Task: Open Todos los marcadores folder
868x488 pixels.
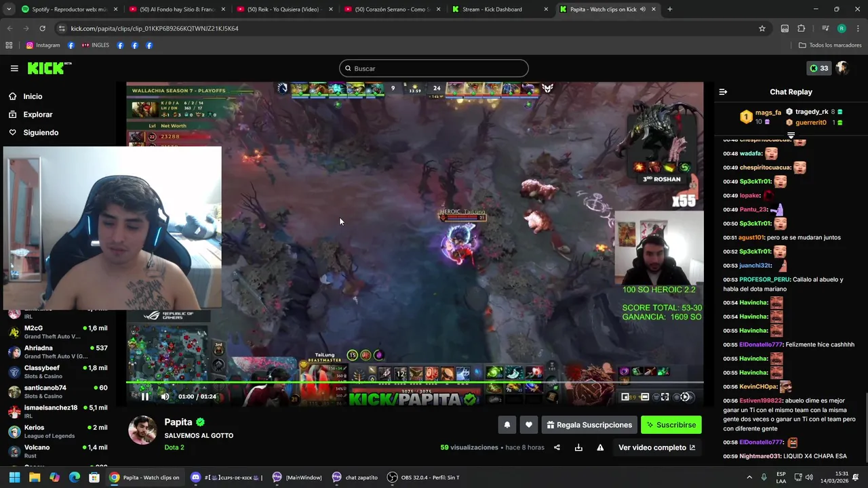Action: pos(830,45)
